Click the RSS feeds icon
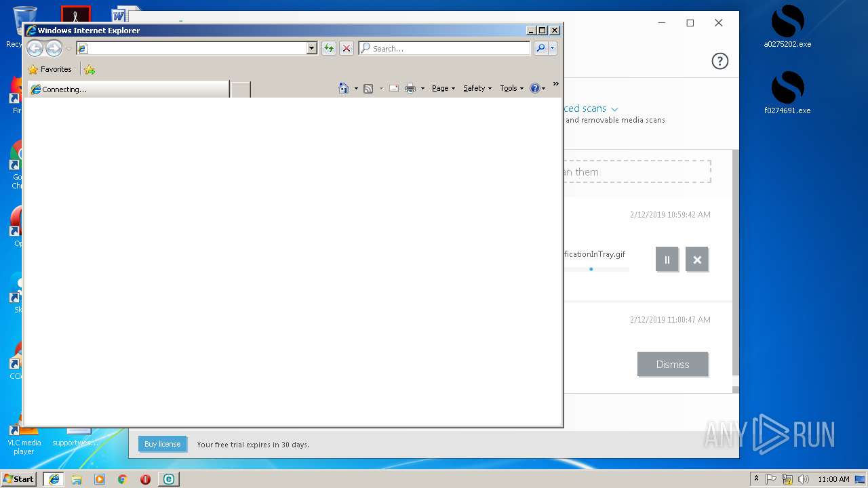This screenshot has width=868, height=488. [x=368, y=88]
